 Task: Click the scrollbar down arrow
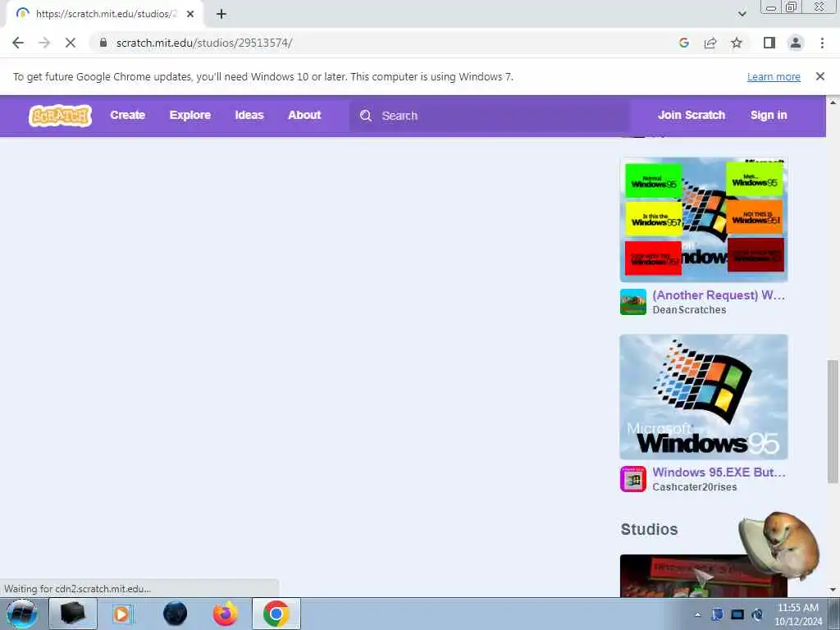pos(833,590)
